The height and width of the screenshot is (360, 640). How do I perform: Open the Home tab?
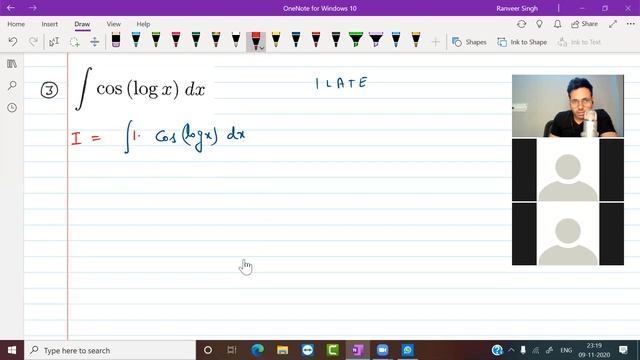(16, 24)
